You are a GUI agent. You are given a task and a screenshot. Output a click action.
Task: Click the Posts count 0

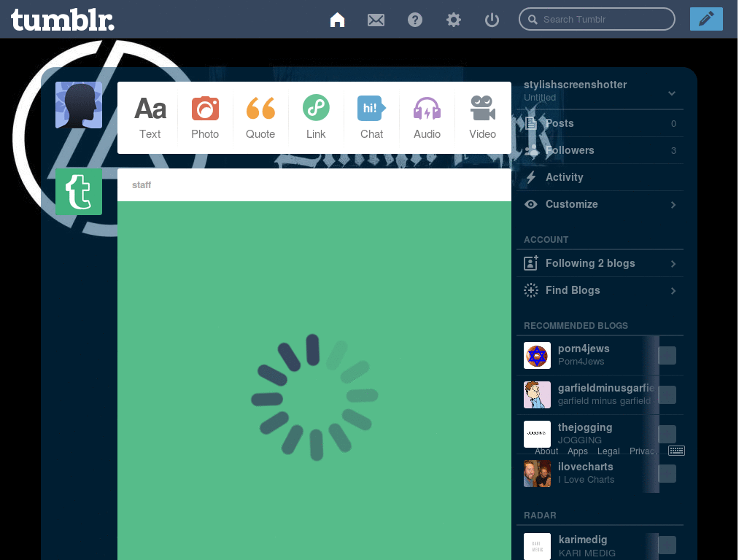(x=673, y=124)
